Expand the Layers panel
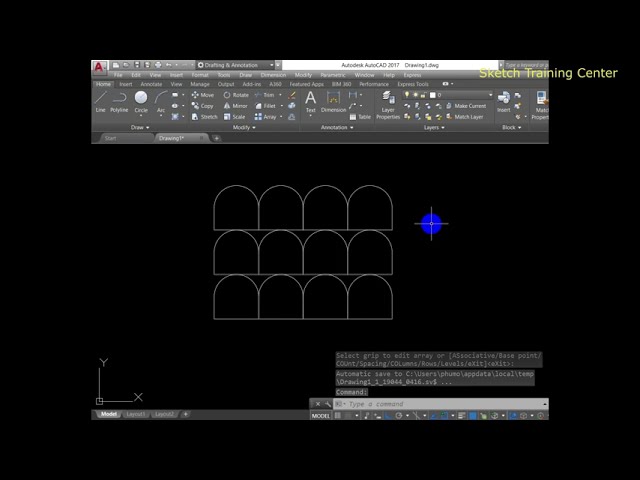Viewport: 640px width, 480px height. click(433, 127)
